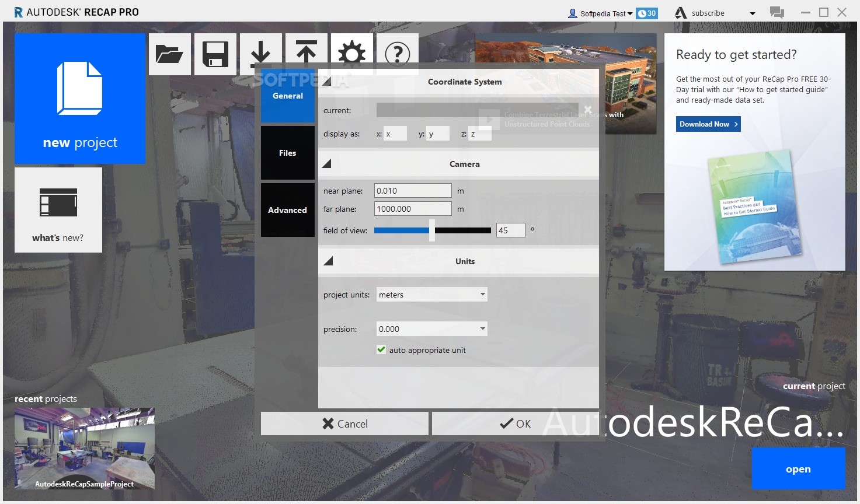
Task: Open the what's new tile
Action: pos(58,210)
